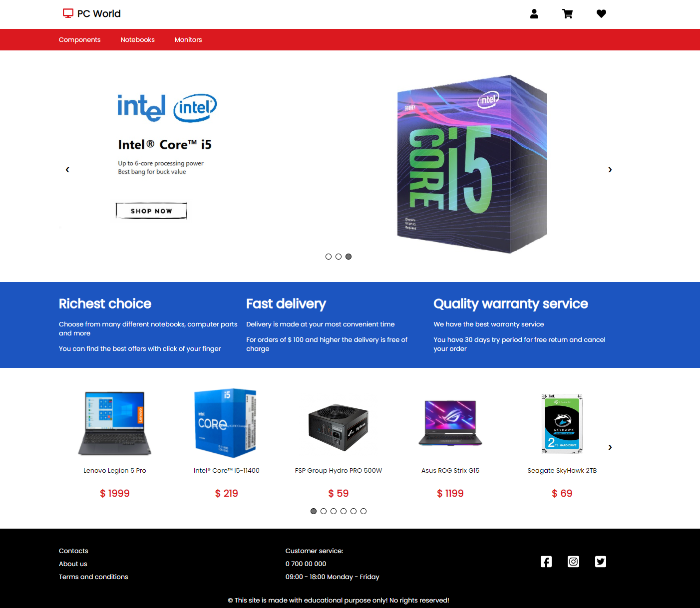700x608 pixels.
Task: Open the Terms and conditions link
Action: (93, 577)
